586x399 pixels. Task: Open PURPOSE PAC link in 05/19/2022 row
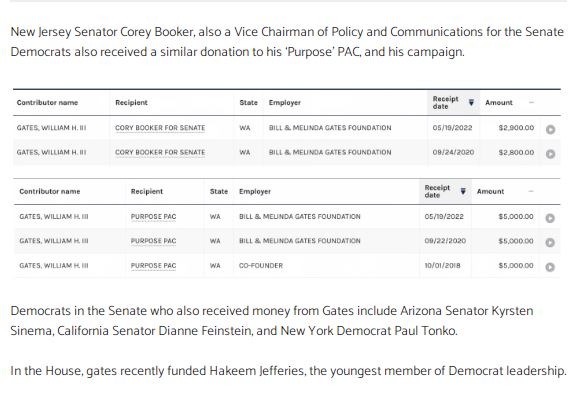153,217
